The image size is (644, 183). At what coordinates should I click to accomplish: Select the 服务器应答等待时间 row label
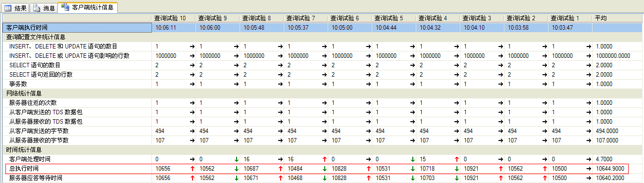(36, 178)
